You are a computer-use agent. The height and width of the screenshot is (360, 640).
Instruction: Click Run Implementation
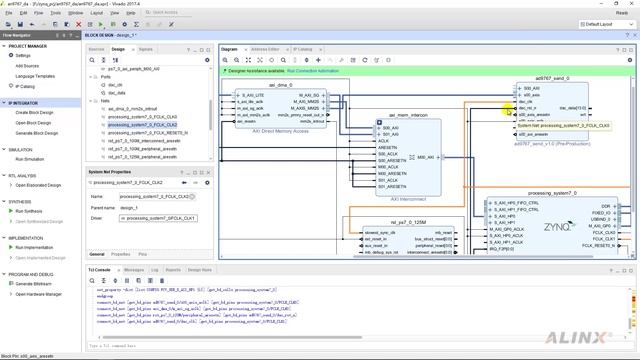click(34, 248)
